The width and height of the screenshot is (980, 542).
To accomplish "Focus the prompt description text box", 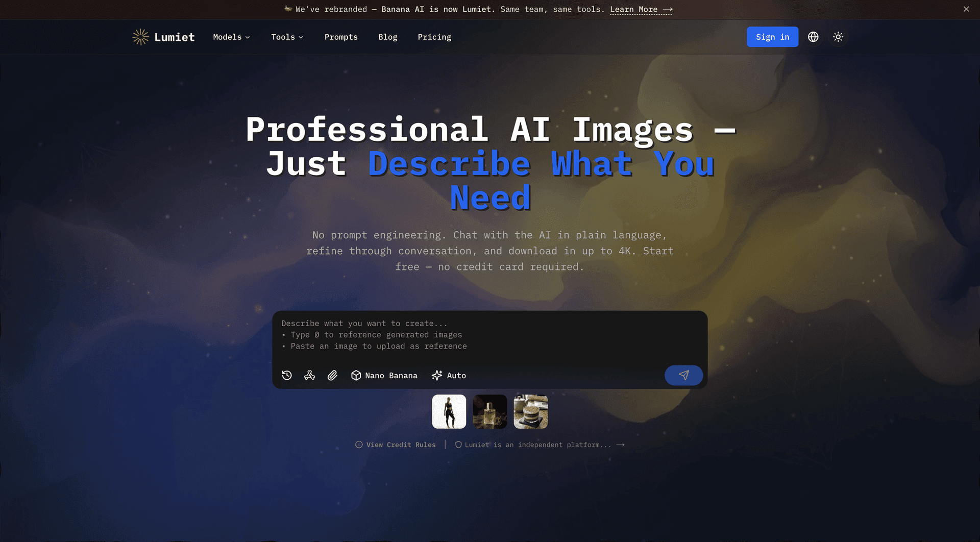I will (x=489, y=335).
